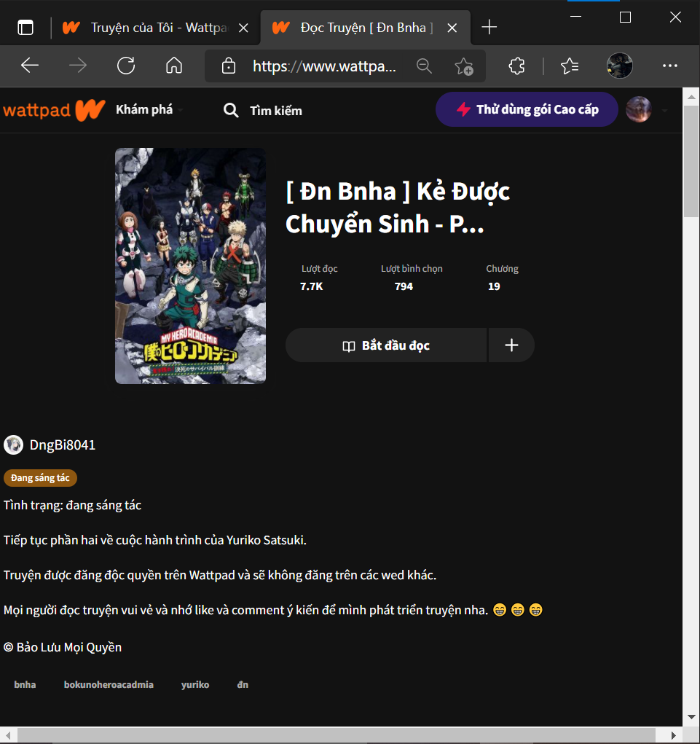Switch to the 'Truyện của Tôi - Wattpad' tab
This screenshot has height=744, width=700.
point(156,28)
